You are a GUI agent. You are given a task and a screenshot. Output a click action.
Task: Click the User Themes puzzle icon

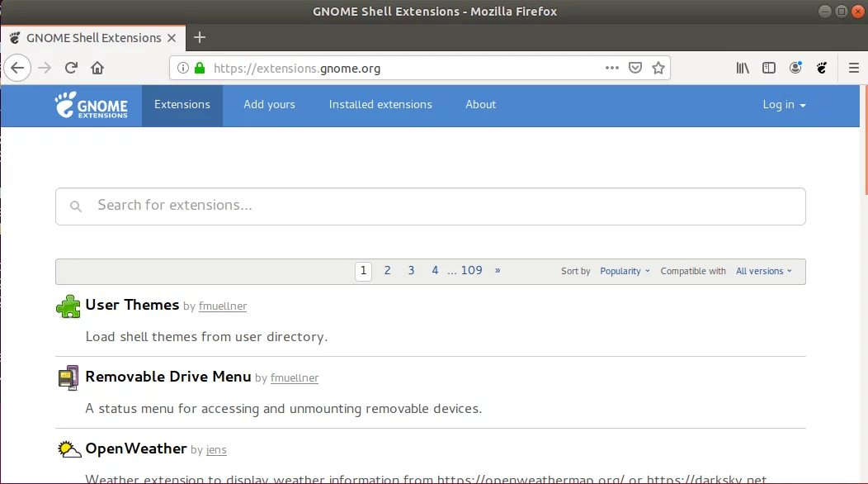pos(68,306)
